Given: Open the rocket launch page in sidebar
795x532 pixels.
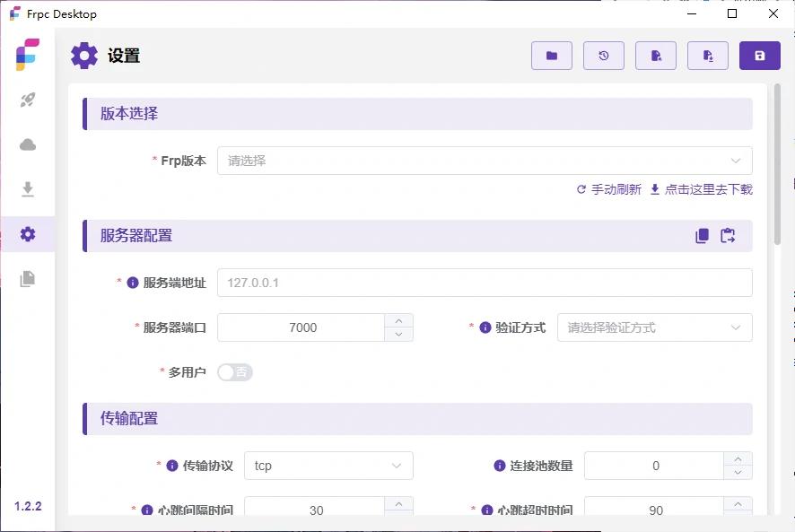Looking at the screenshot, I should (x=28, y=100).
